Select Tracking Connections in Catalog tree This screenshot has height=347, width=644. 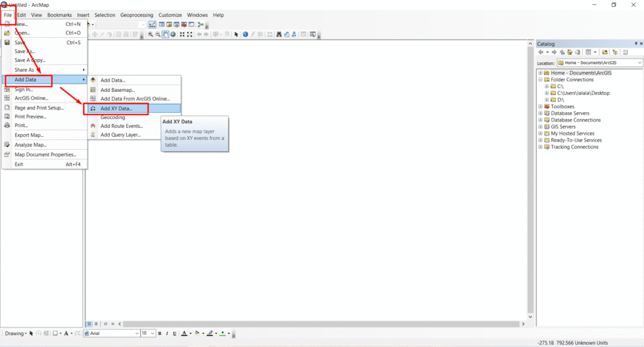574,147
